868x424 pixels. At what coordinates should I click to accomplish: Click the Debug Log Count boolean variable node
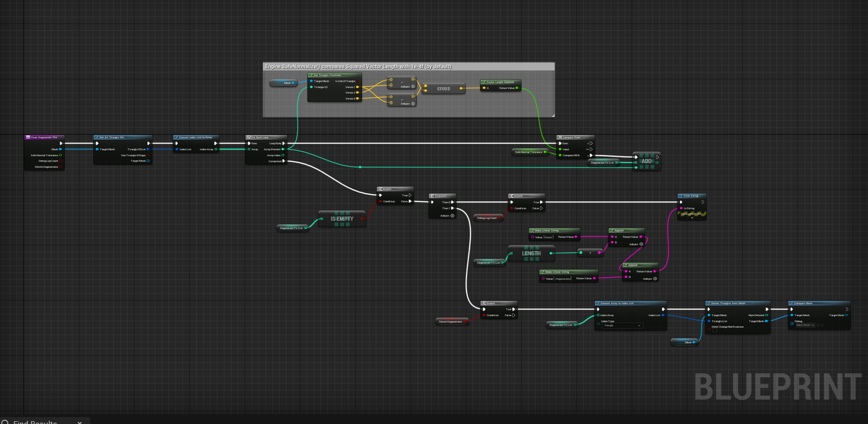coord(488,218)
